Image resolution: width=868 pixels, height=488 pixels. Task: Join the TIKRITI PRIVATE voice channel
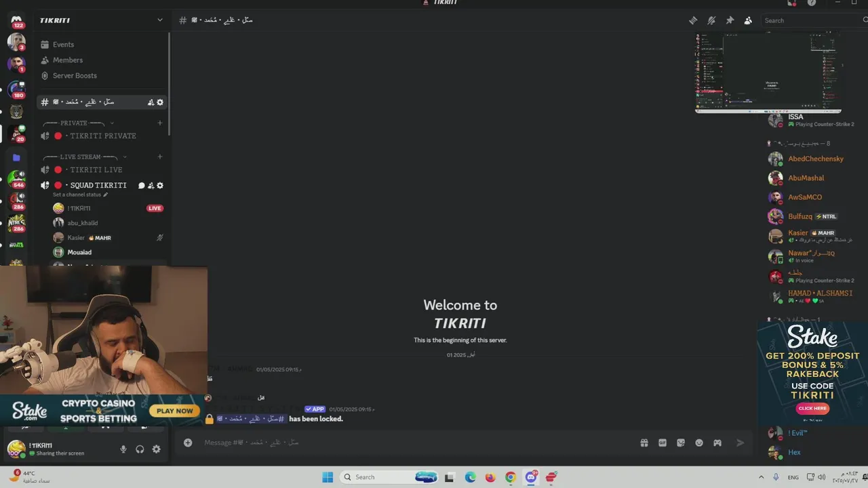pos(102,136)
